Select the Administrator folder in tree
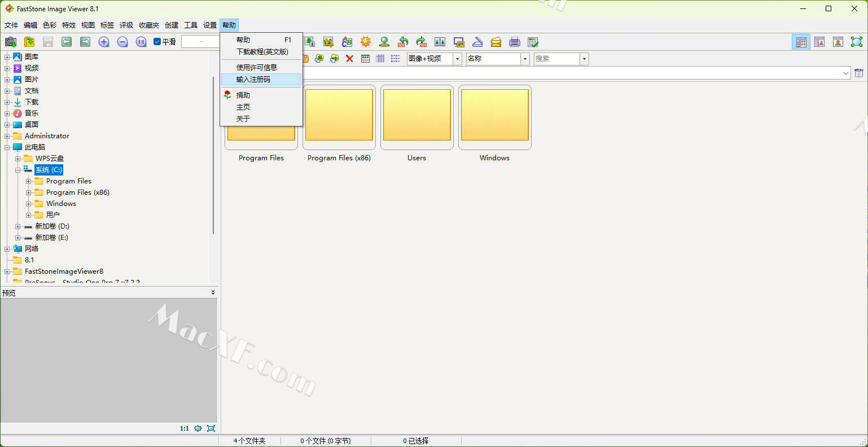The image size is (868, 447). pos(47,136)
